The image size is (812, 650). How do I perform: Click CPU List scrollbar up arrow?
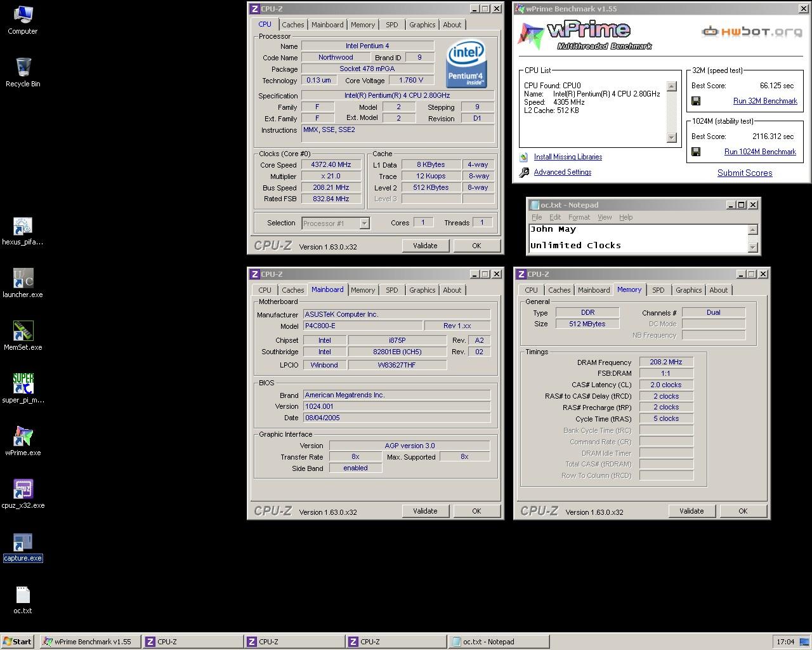point(672,86)
